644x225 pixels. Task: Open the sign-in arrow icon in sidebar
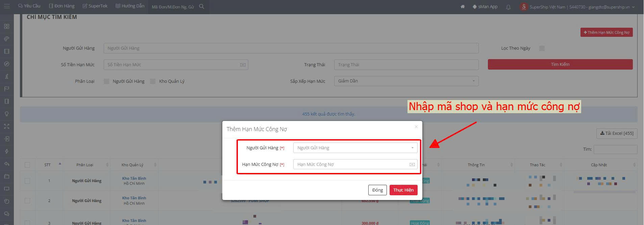(x=6, y=139)
